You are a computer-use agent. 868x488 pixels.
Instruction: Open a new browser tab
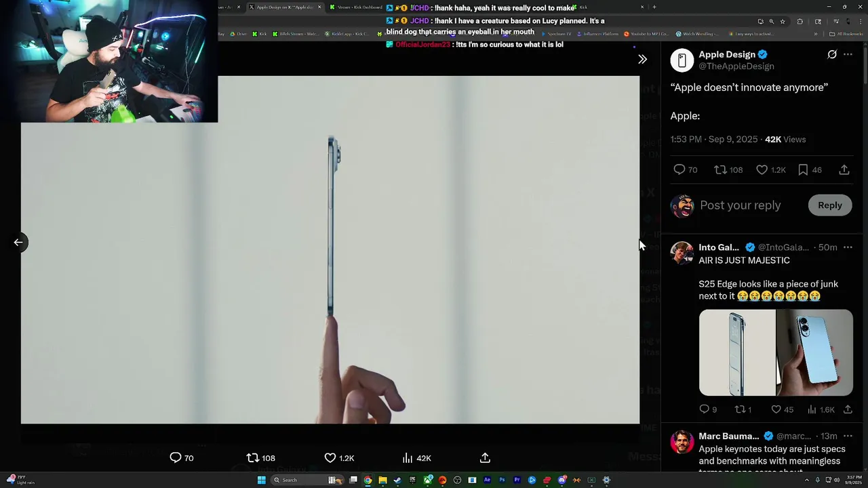tap(654, 7)
